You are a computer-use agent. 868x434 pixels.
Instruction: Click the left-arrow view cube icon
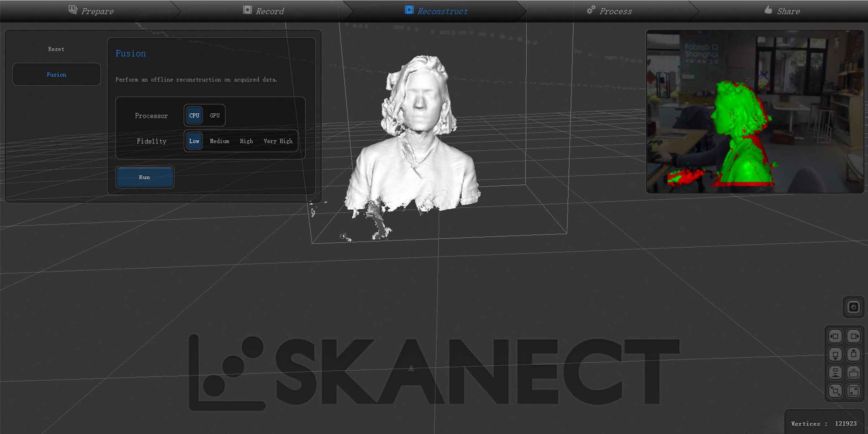[835, 336]
